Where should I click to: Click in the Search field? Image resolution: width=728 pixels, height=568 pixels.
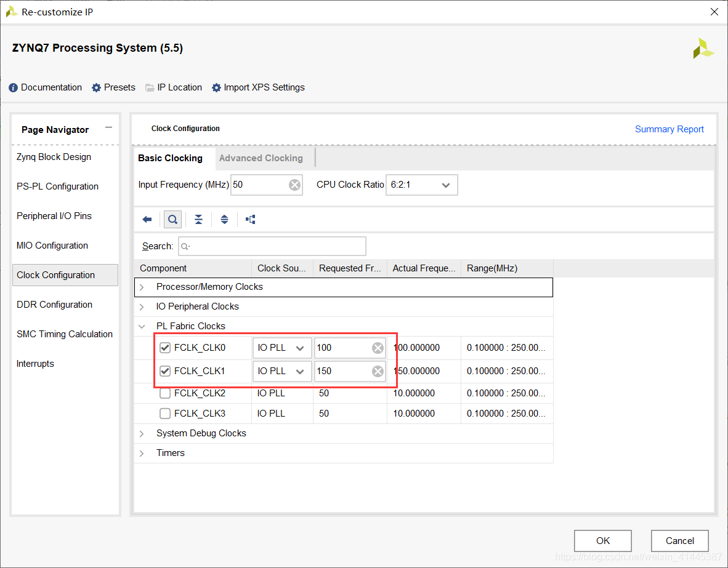272,246
